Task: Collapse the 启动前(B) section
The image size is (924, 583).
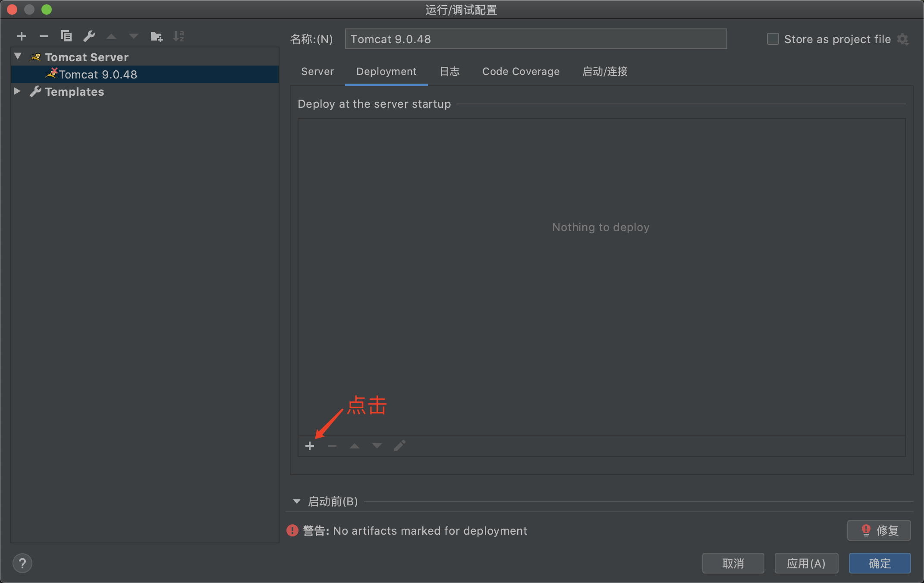Action: (x=297, y=502)
